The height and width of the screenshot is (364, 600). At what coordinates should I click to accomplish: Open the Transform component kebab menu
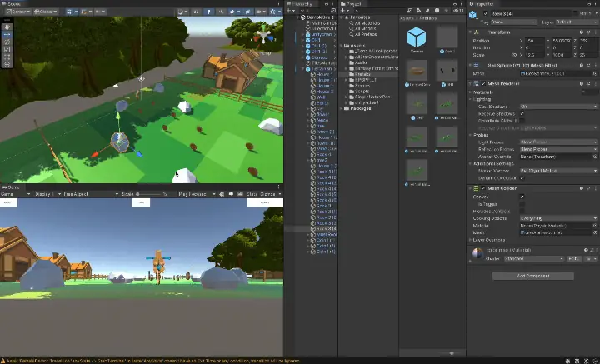(x=596, y=32)
